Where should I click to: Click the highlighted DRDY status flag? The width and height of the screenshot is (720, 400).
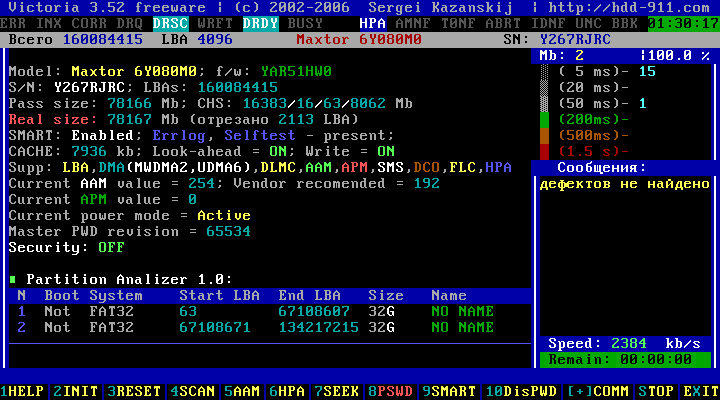(260, 23)
